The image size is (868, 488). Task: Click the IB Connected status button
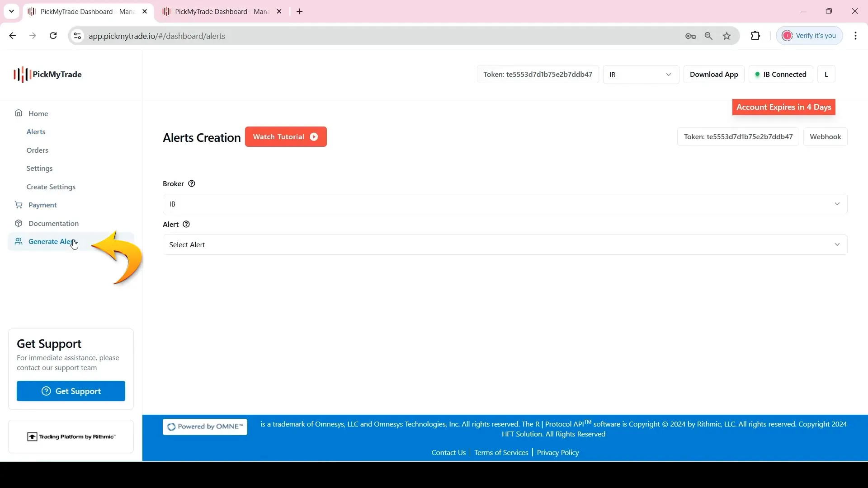pos(781,75)
